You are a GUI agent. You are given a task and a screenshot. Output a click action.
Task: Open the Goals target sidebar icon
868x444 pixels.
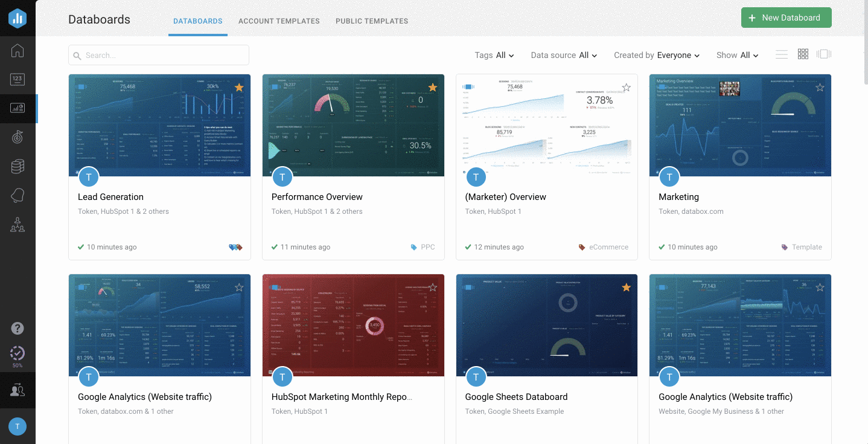click(x=18, y=137)
